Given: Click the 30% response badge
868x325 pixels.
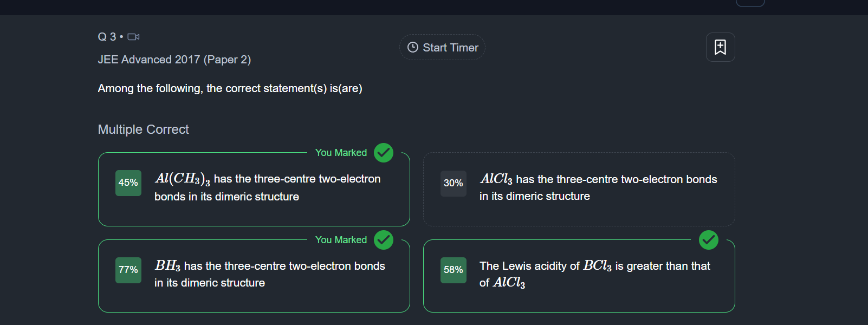Looking at the screenshot, I should [454, 184].
